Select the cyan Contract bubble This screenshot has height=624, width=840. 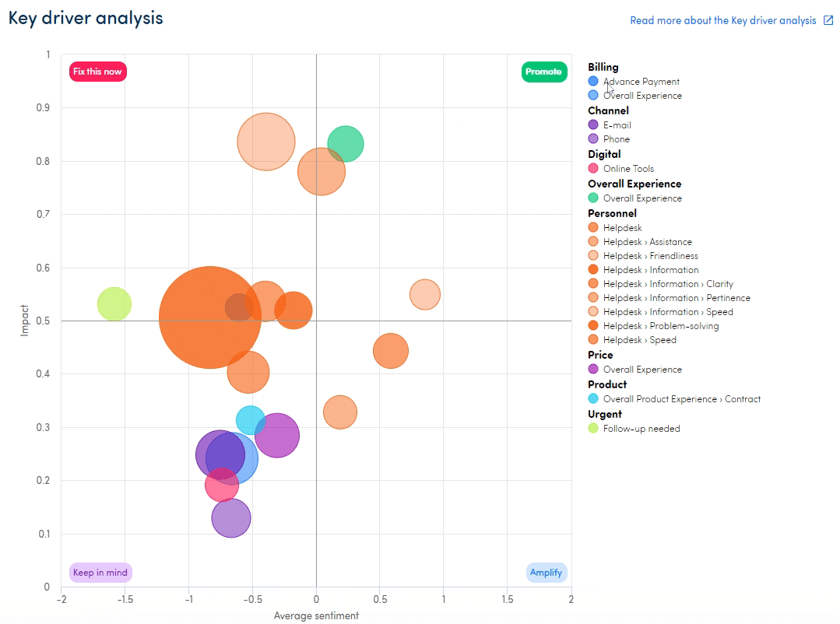[249, 419]
